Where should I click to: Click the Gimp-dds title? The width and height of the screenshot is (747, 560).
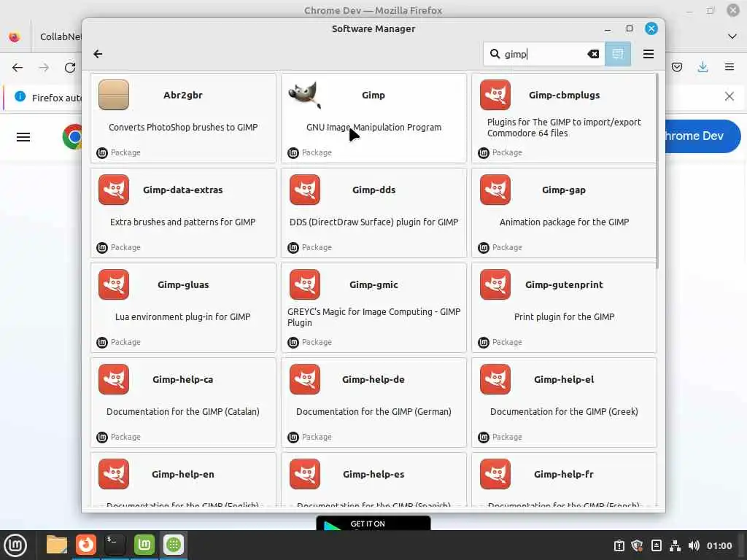click(x=373, y=190)
